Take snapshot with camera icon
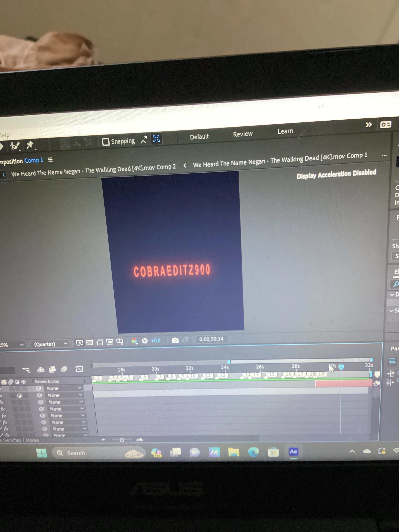The height and width of the screenshot is (532, 399). (x=175, y=340)
